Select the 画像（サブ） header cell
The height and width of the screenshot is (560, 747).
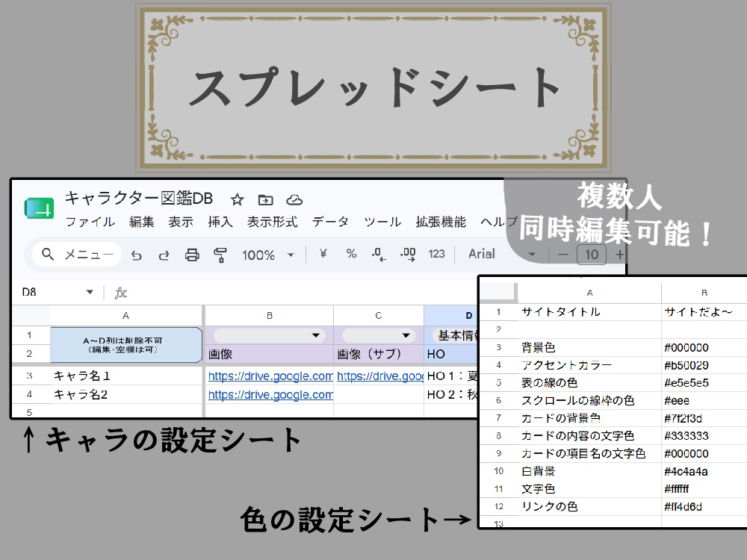point(379,354)
